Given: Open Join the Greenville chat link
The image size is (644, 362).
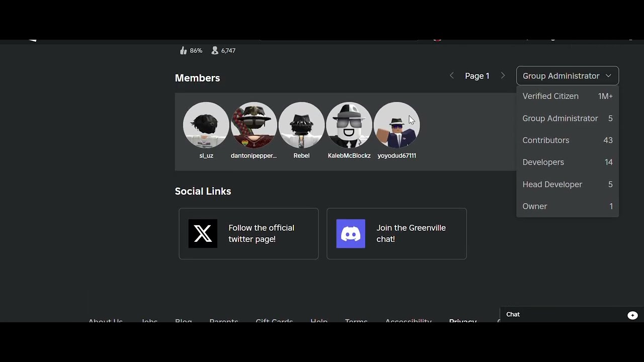Looking at the screenshot, I should coord(396,234).
